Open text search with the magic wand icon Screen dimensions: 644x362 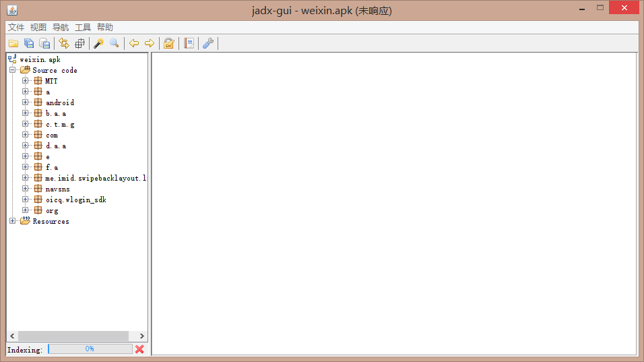point(98,43)
